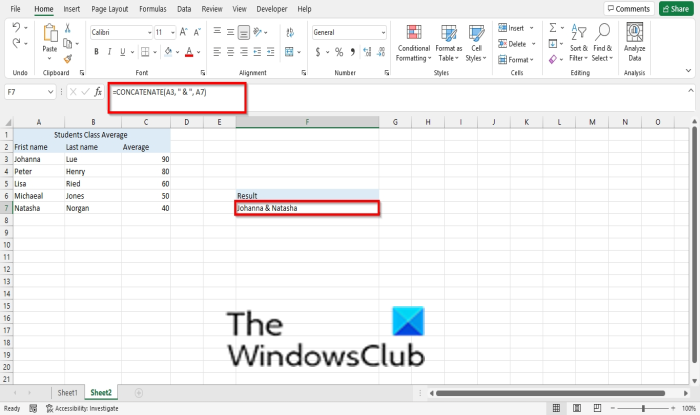700x415 pixels.
Task: Open the General number format dropdown
Action: [383, 33]
